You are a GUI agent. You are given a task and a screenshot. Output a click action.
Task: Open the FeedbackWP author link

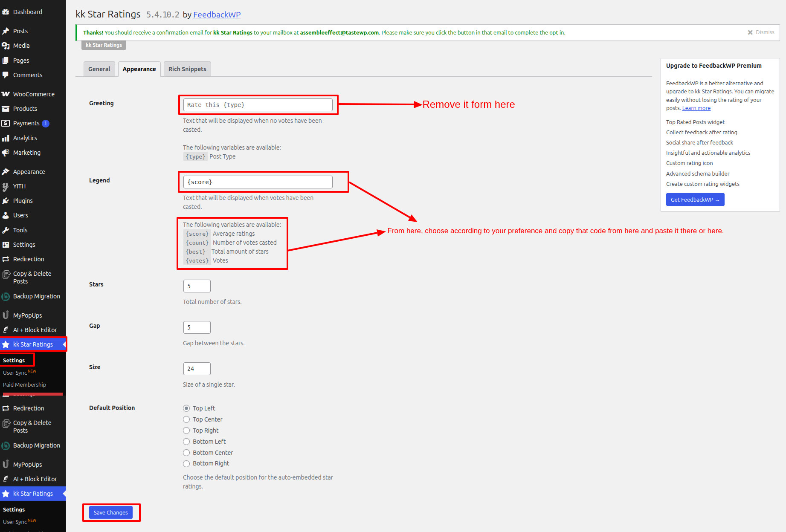pos(217,14)
